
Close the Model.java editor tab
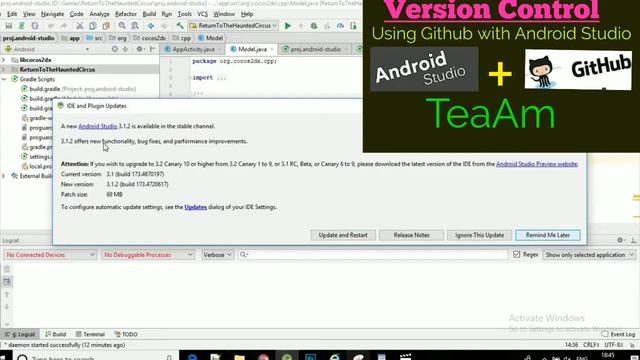point(272,49)
